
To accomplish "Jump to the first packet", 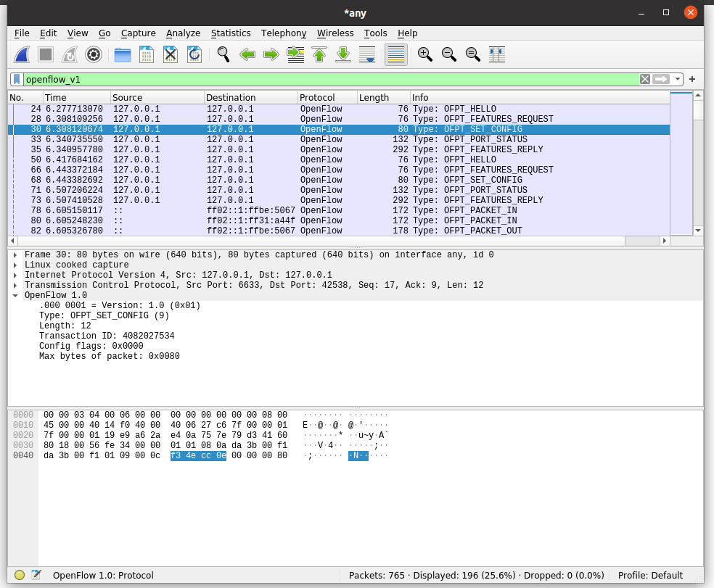I will (x=319, y=54).
